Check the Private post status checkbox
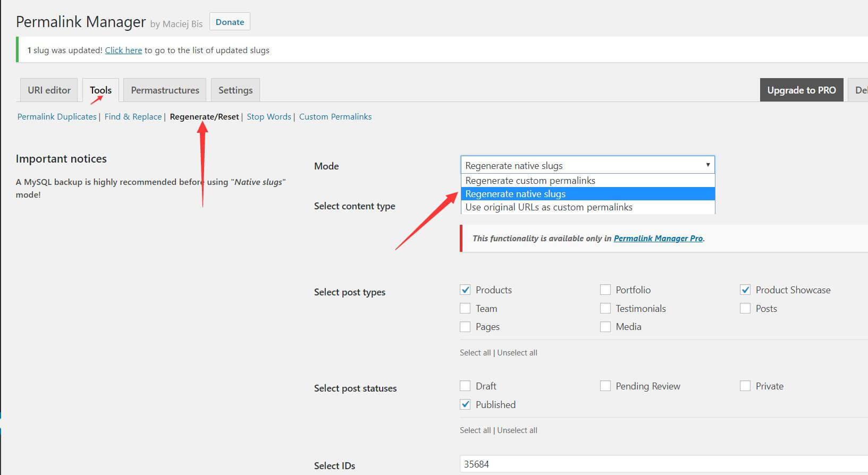Image resolution: width=868 pixels, height=475 pixels. click(x=745, y=386)
